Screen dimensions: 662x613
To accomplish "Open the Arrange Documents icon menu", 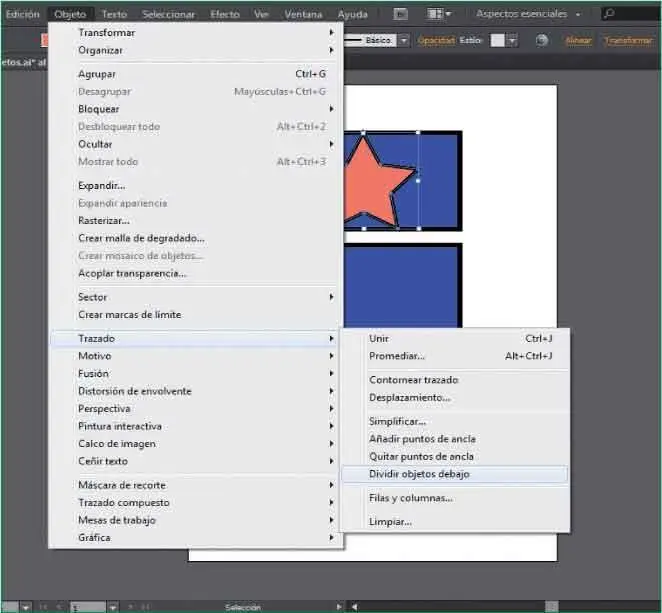I will 439,14.
